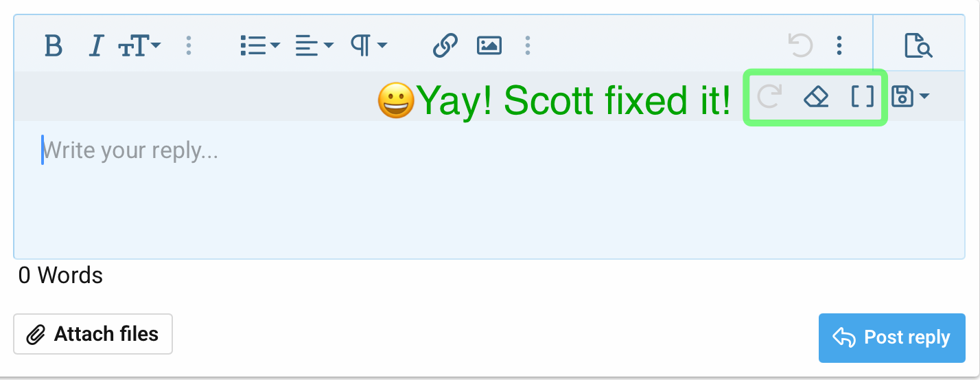Remove formatting with the eraser icon
The height and width of the screenshot is (380, 980).
point(816,97)
